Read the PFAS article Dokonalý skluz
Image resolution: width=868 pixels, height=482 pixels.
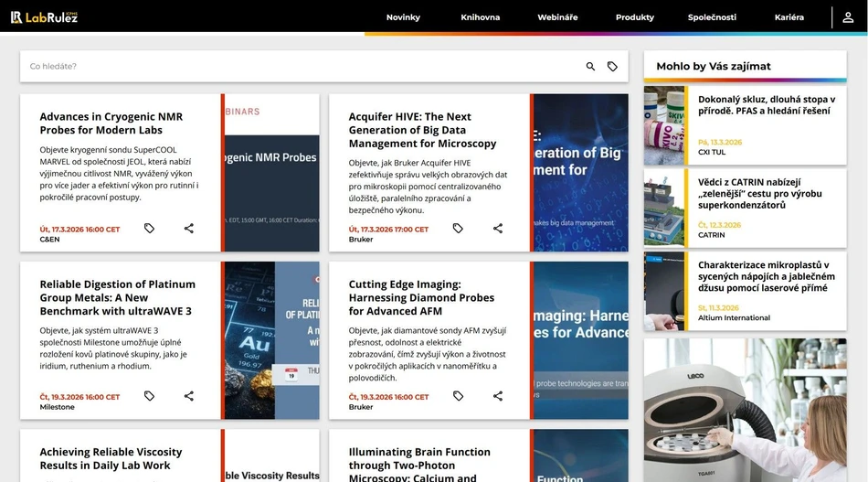pos(766,105)
